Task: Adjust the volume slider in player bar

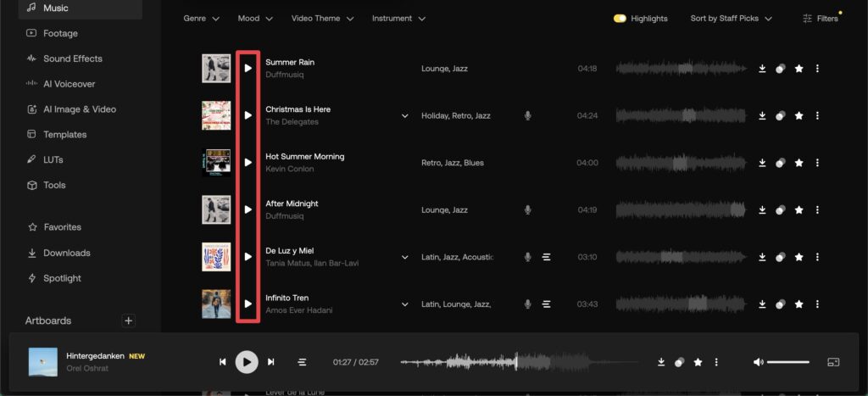Action: point(787,362)
